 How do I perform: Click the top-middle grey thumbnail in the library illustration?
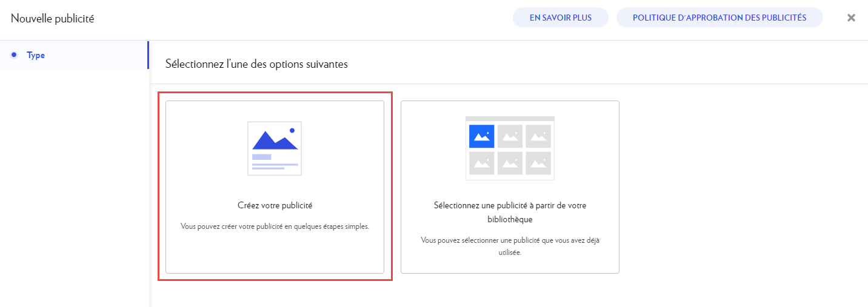point(510,136)
